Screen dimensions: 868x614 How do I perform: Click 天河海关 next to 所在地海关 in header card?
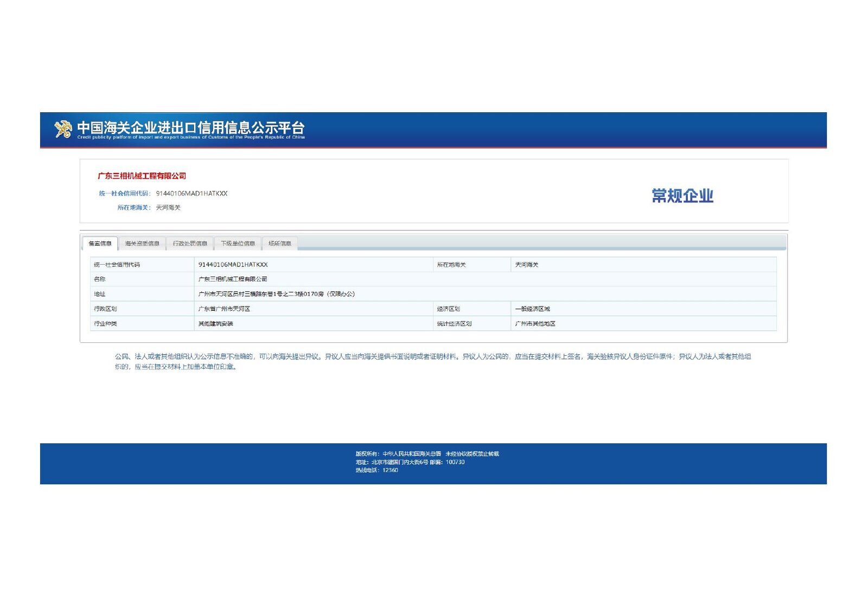pyautogui.click(x=168, y=207)
